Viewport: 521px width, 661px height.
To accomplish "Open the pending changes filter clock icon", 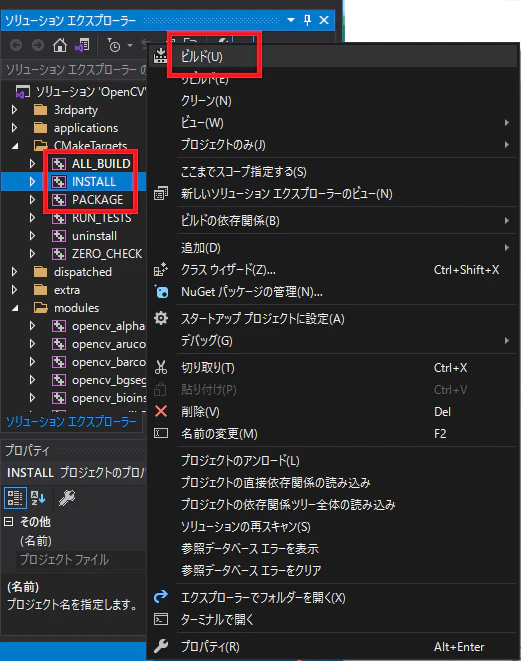I will tap(113, 45).
